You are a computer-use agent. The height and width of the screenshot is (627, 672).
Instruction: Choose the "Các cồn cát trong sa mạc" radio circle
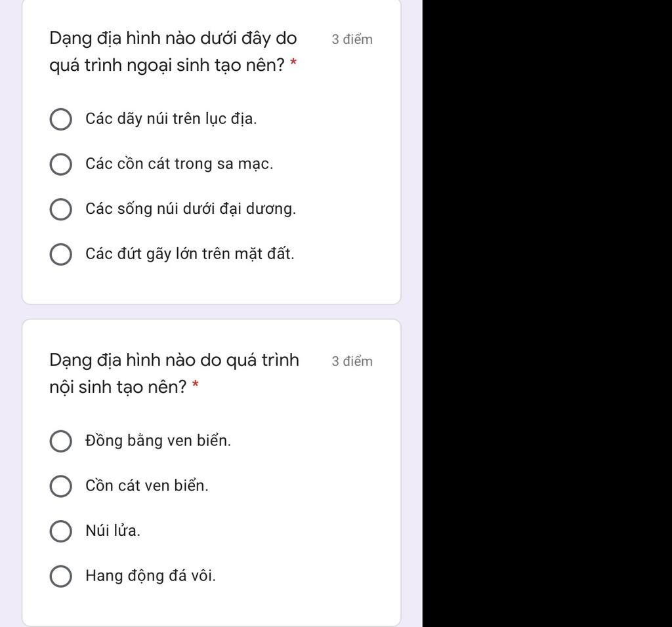[x=61, y=165]
